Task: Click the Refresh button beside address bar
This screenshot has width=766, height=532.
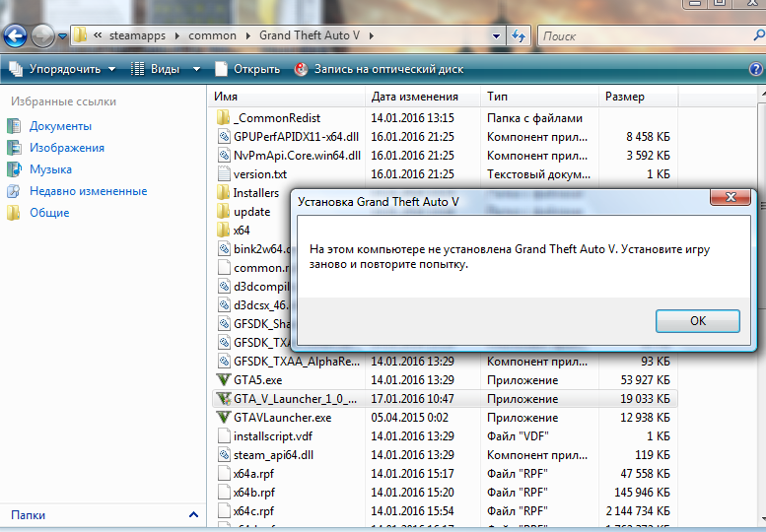Action: pos(519,35)
